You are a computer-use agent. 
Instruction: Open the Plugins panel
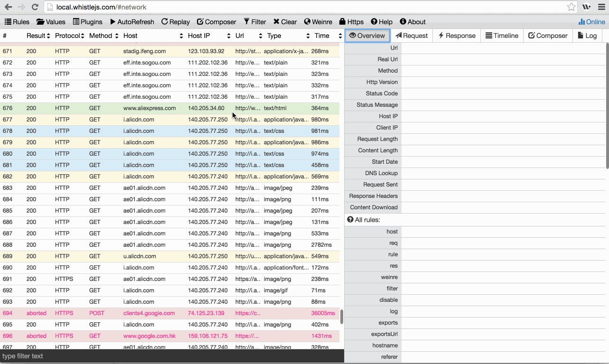(87, 22)
